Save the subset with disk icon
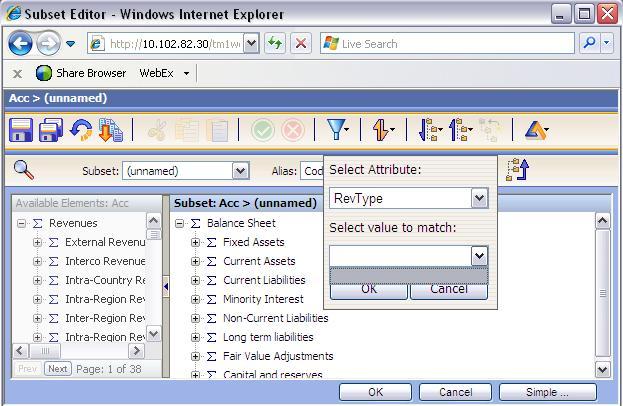The height and width of the screenshot is (406, 623). tap(21, 130)
